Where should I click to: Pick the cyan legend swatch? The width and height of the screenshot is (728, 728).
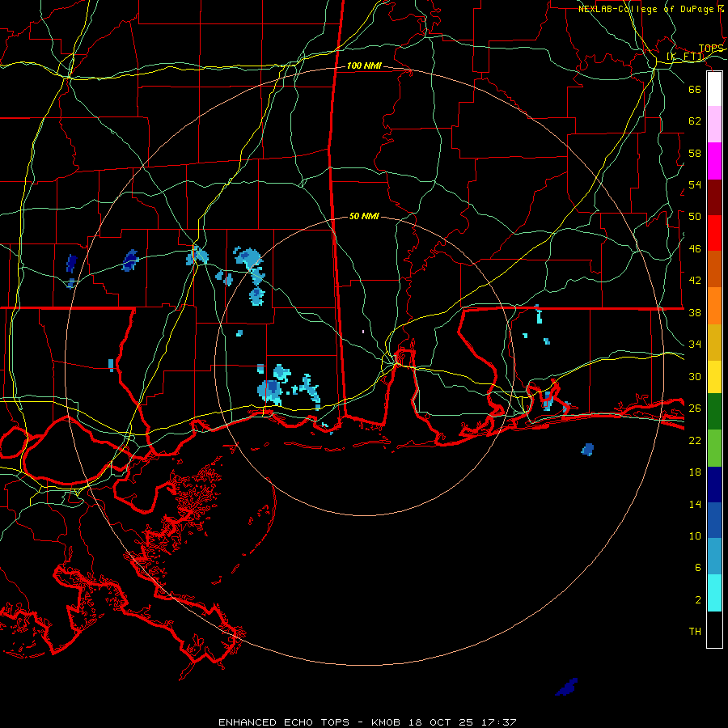(714, 593)
